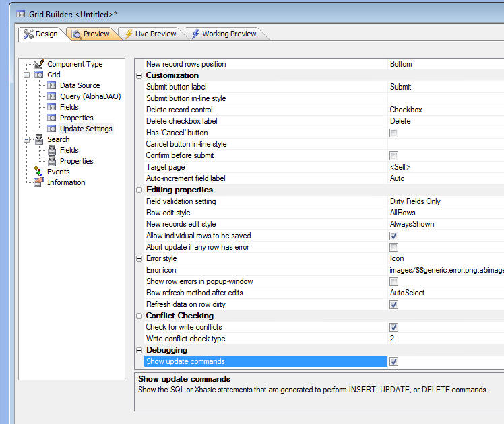Enable the Has 'Cancel' button checkbox
The height and width of the screenshot is (424, 504).
pos(393,133)
